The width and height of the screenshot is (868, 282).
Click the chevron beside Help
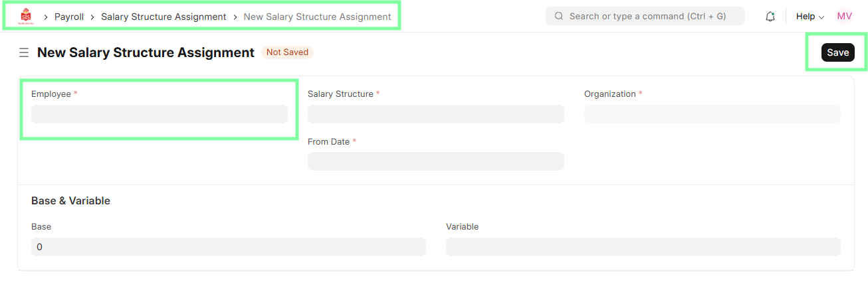(x=821, y=17)
